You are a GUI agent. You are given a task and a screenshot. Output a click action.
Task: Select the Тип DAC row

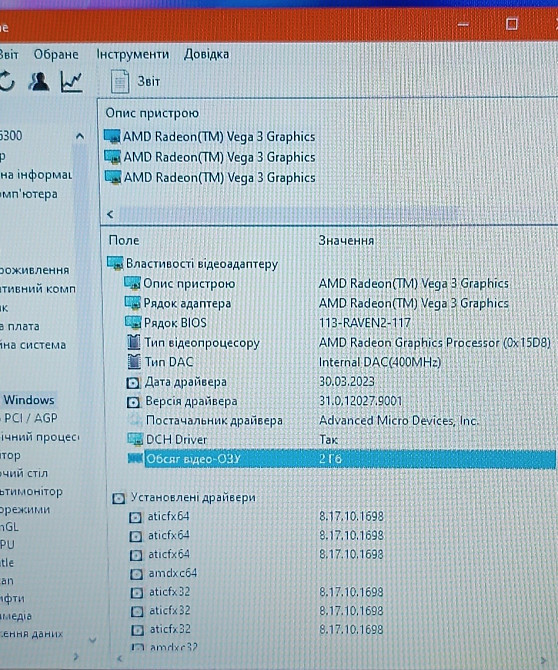284,362
